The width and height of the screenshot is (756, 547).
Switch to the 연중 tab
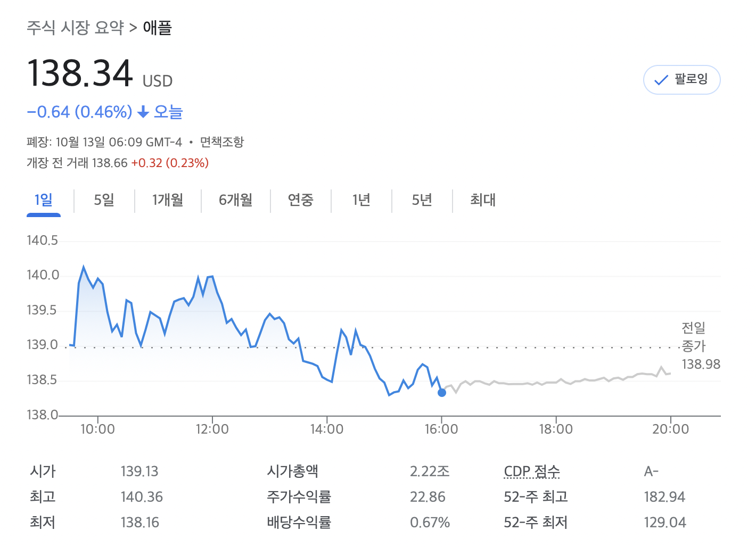pyautogui.click(x=301, y=201)
